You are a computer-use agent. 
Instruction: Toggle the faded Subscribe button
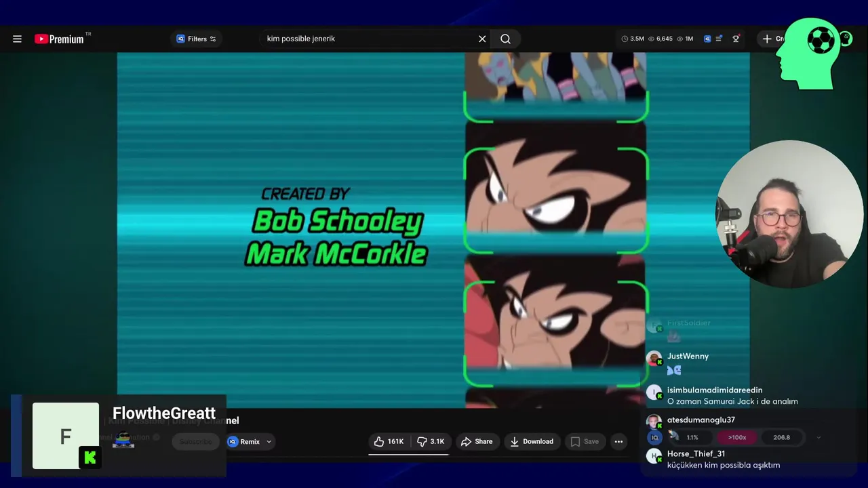(195, 441)
